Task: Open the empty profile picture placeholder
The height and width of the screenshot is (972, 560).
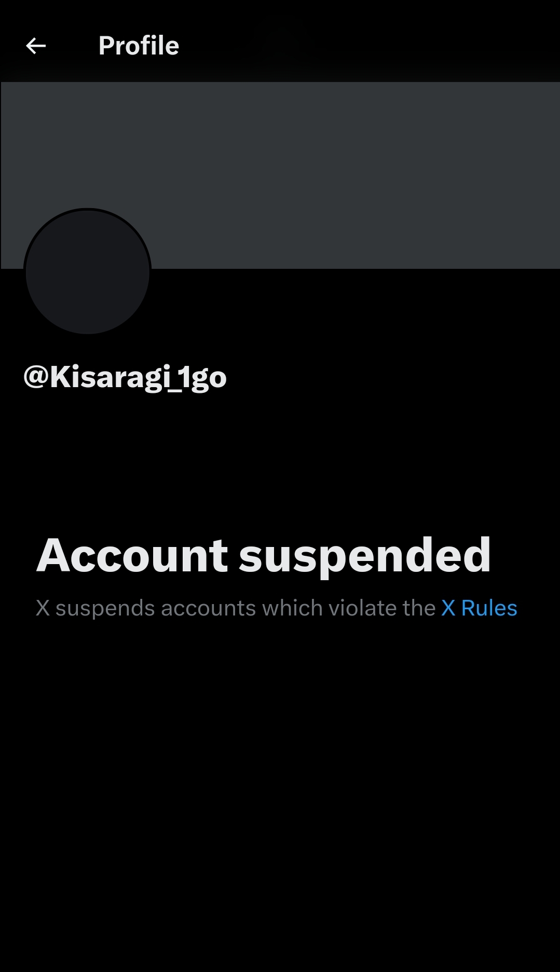Action: click(x=88, y=271)
